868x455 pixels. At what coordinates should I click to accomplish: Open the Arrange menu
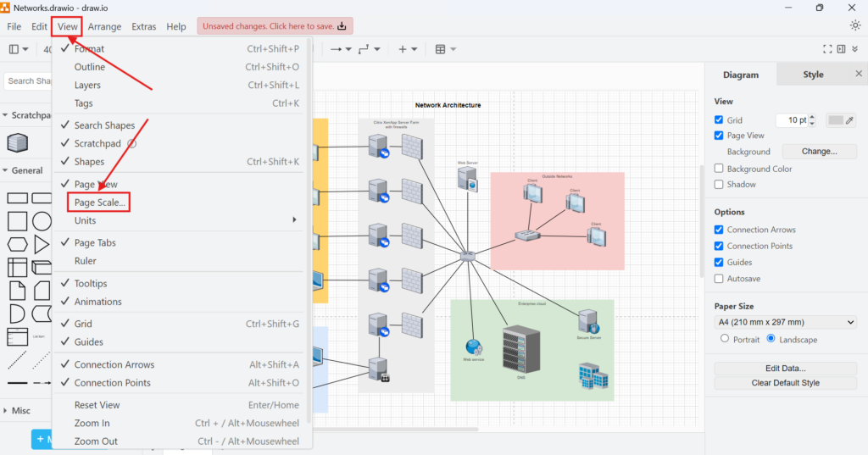(104, 26)
